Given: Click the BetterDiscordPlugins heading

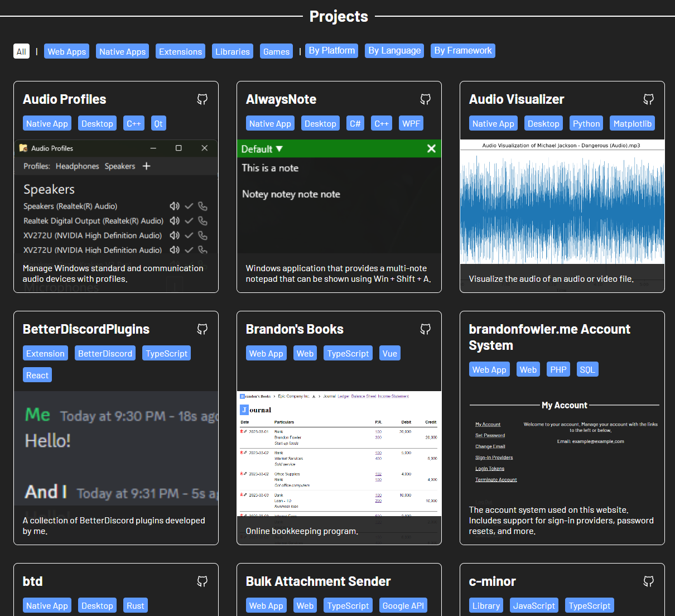Looking at the screenshot, I should pos(86,329).
